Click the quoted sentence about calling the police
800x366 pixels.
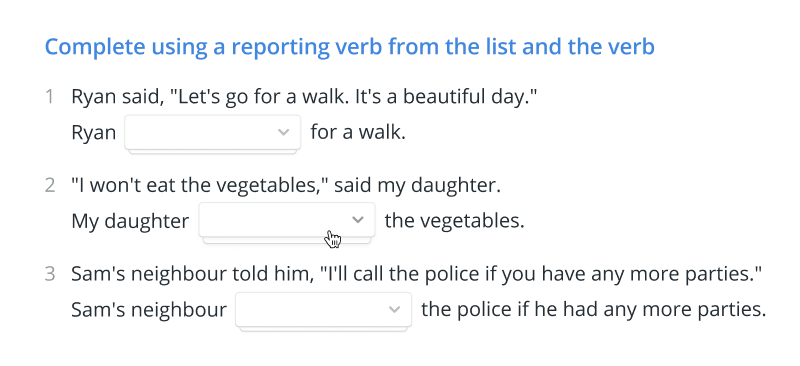point(540,274)
